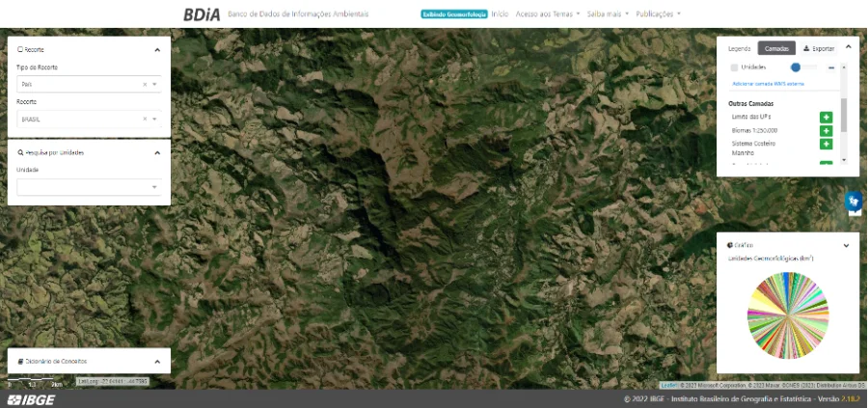
Task: Open the Acesso aos Temas menu
Action: click(548, 14)
